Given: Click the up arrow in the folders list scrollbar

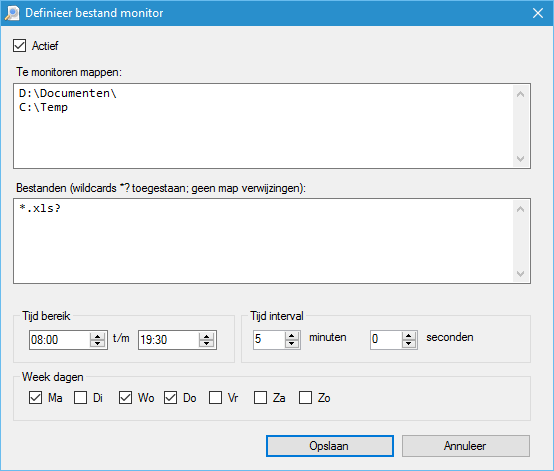Looking at the screenshot, I should 520,94.
